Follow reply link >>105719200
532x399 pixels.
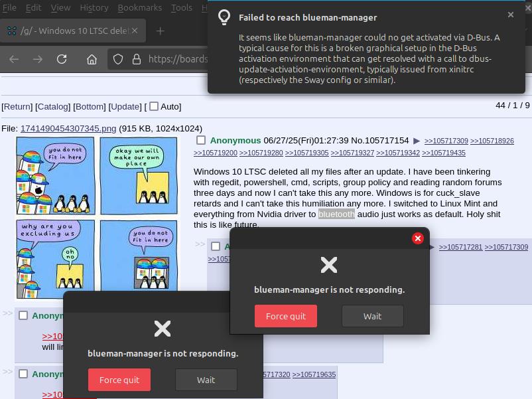point(216,153)
